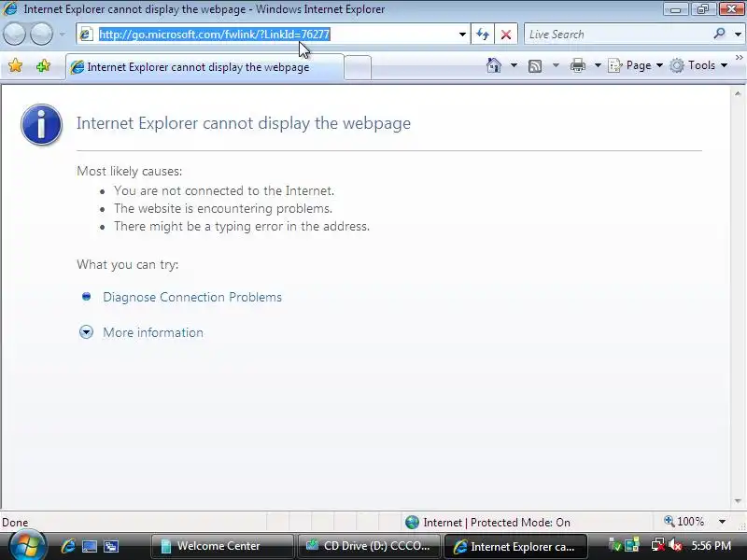Click the Back navigation button
This screenshot has width=747, height=560.
pos(14,35)
